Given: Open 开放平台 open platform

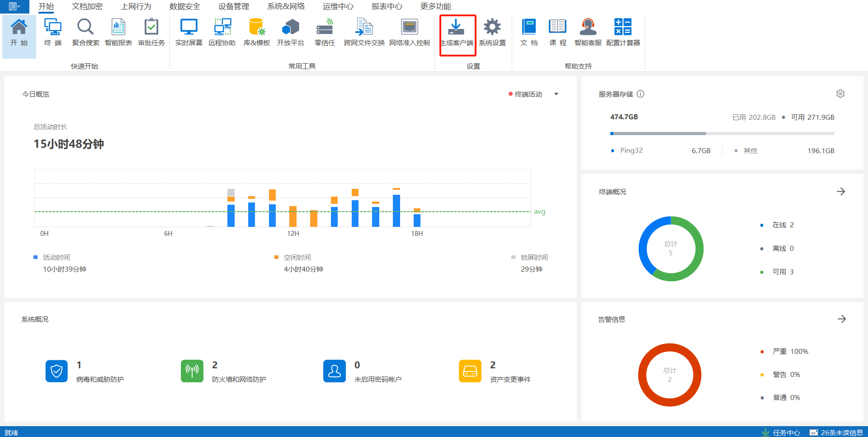Looking at the screenshot, I should coord(291,33).
